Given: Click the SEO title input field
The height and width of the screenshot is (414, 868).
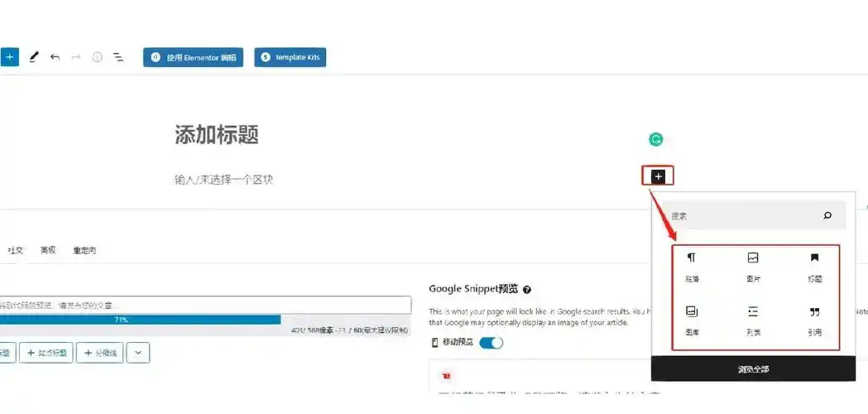Looking at the screenshot, I should pos(205,305).
